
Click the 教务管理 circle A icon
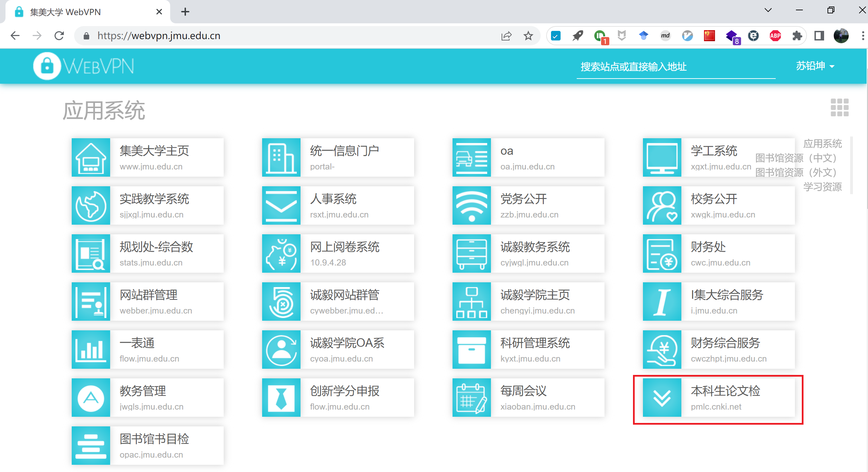(x=91, y=398)
